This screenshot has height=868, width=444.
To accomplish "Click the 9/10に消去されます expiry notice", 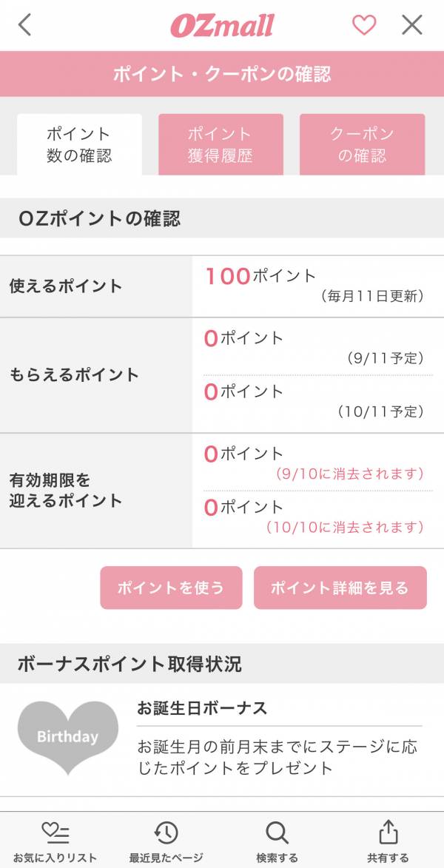I will 349,474.
